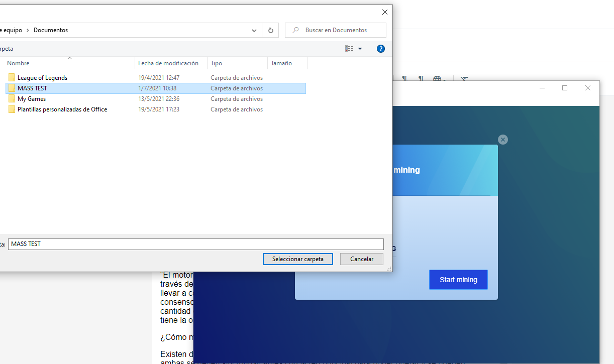This screenshot has height=364, width=614.
Task: Select the League of Legends folder
Action: tap(42, 78)
